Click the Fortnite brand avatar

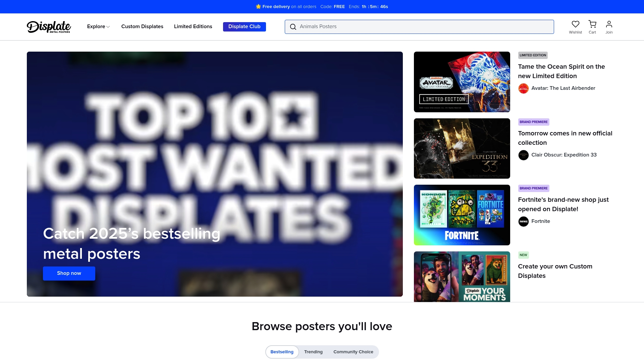pos(523,222)
